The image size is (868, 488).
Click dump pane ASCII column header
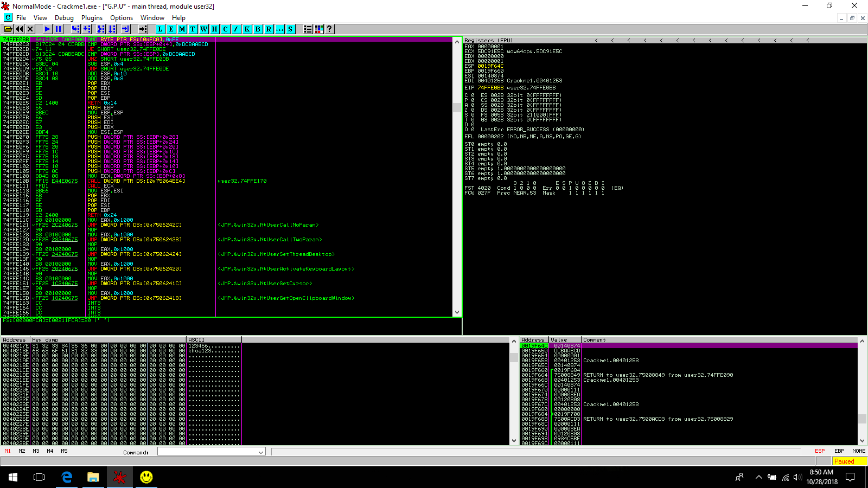click(214, 339)
